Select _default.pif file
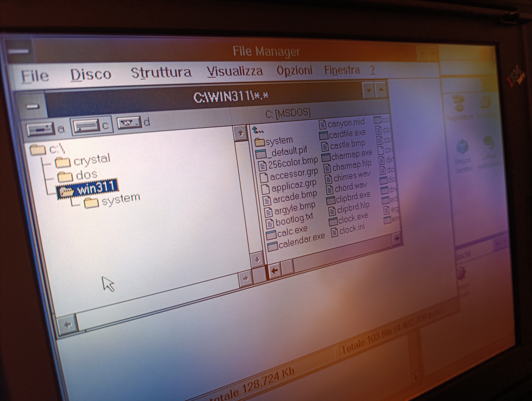This screenshot has height=401, width=532. pos(281,152)
